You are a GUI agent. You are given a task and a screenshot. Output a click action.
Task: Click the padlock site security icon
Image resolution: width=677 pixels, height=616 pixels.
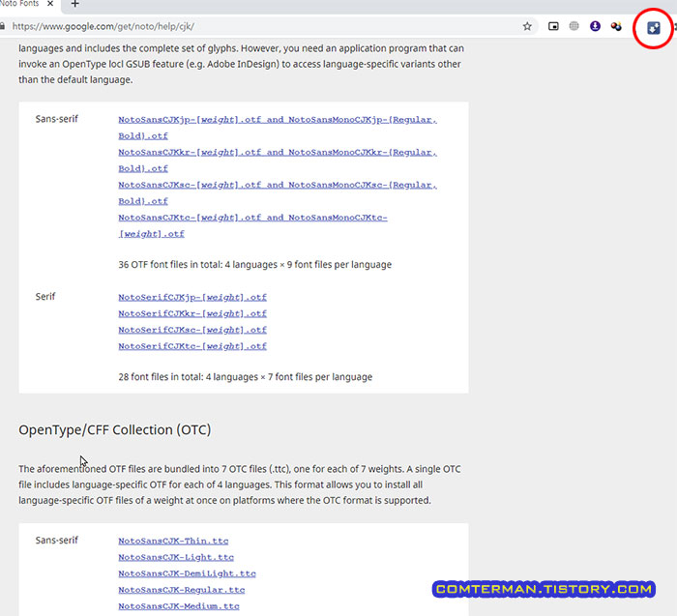2,26
